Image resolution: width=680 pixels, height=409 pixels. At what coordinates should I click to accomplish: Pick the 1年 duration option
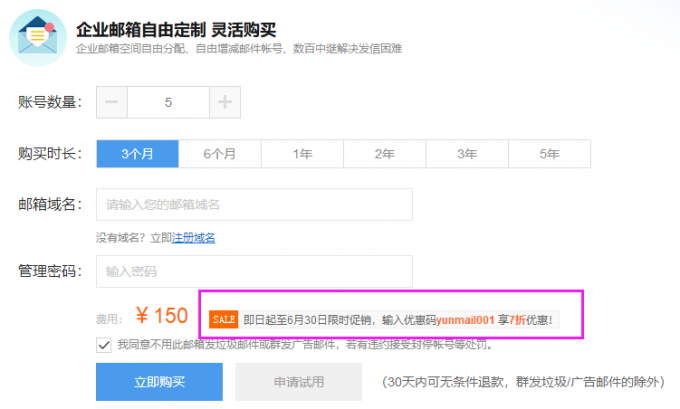point(302,154)
